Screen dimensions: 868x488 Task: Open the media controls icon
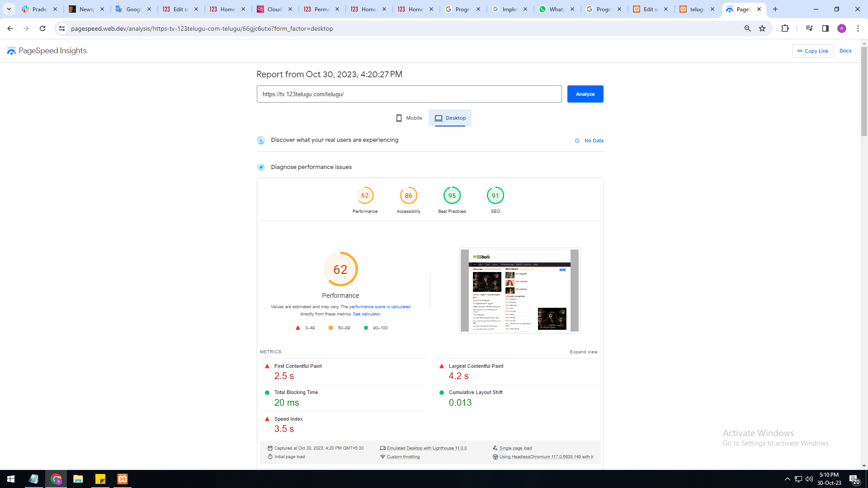point(809,28)
